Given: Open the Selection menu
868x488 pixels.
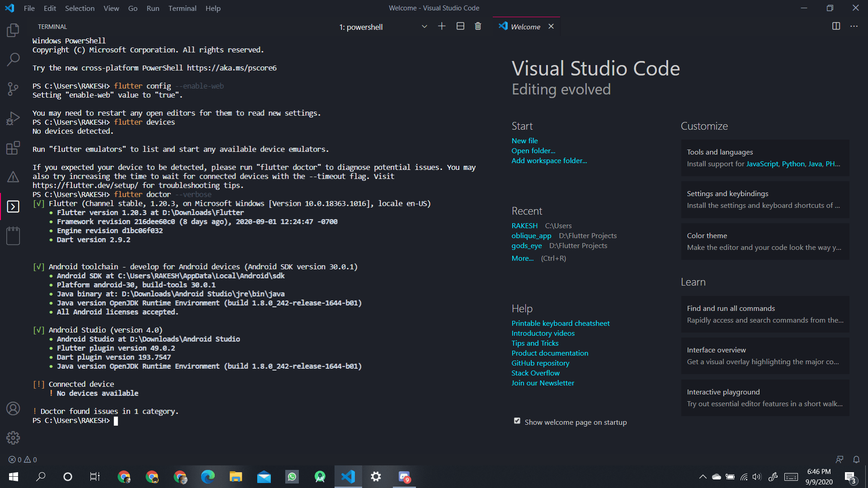Looking at the screenshot, I should pyautogui.click(x=80, y=8).
